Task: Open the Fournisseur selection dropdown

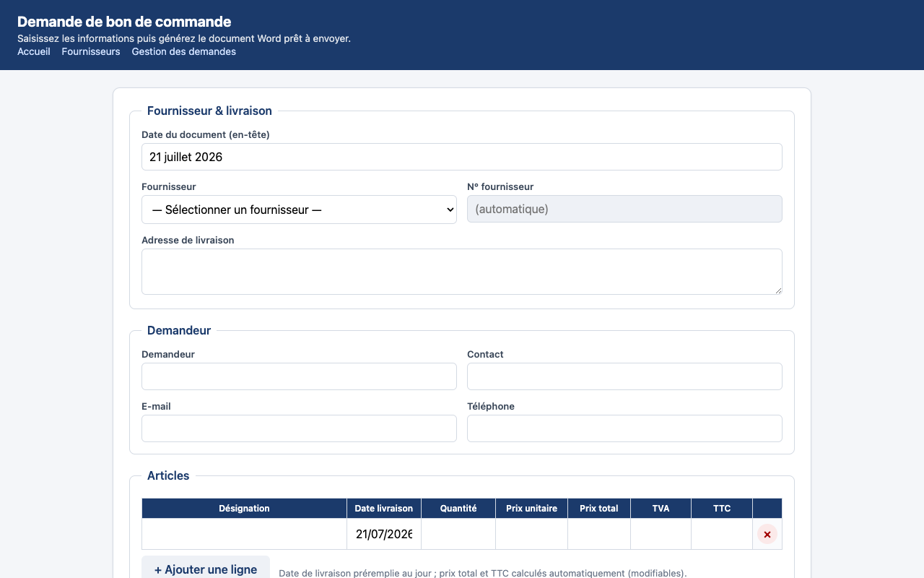Action: click(x=299, y=210)
